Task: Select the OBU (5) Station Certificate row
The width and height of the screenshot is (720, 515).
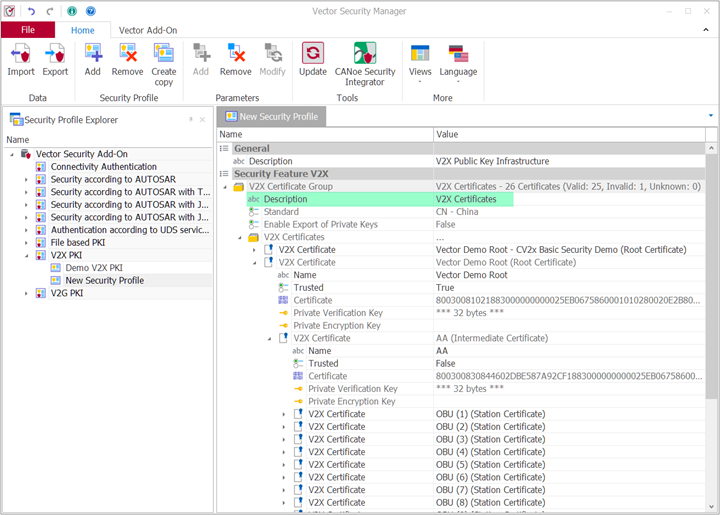Action: pos(461,465)
